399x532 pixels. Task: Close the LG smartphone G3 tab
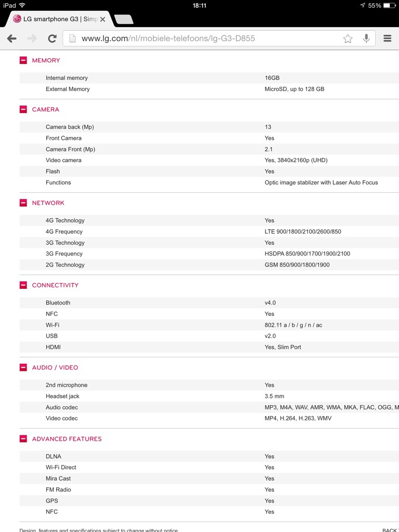(x=102, y=19)
